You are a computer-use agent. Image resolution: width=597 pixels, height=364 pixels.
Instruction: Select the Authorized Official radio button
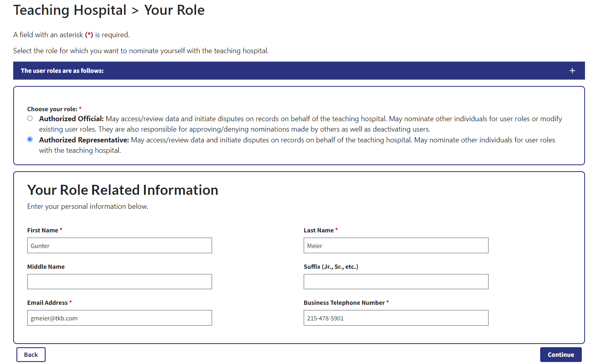(30, 118)
